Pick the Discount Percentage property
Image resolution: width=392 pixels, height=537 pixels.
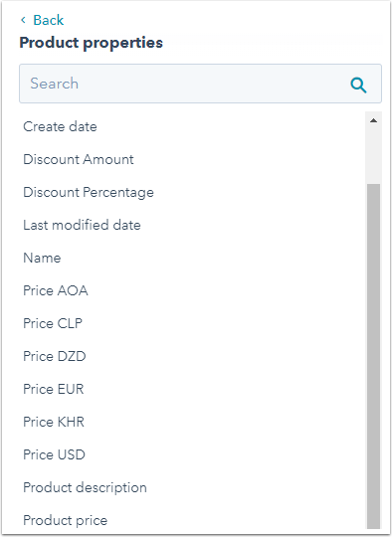(x=89, y=192)
